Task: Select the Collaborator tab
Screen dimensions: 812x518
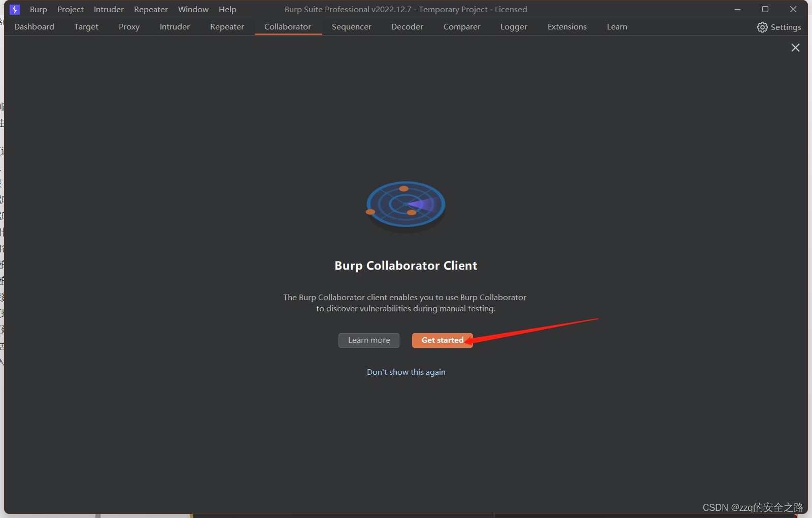Action: coord(288,27)
